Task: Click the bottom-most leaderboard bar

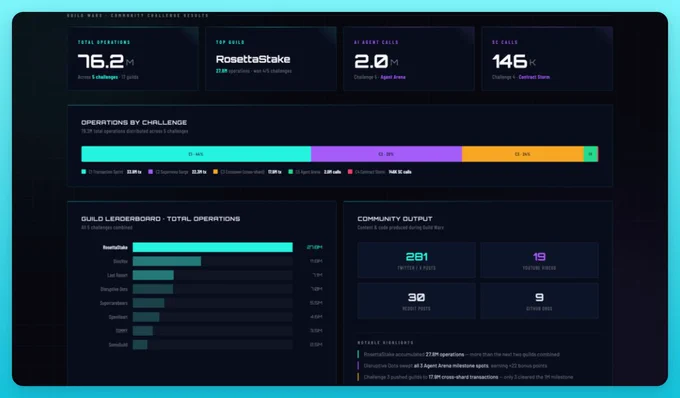Action: [140, 345]
